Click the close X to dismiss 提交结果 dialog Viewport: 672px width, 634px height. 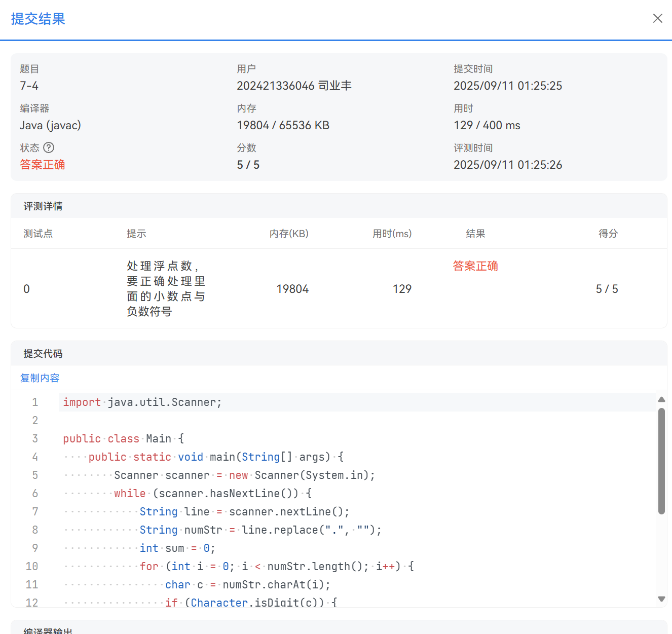[658, 18]
